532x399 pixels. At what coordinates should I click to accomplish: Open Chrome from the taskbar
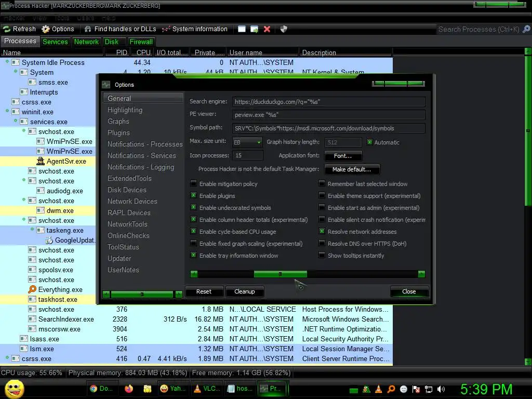pos(101,389)
